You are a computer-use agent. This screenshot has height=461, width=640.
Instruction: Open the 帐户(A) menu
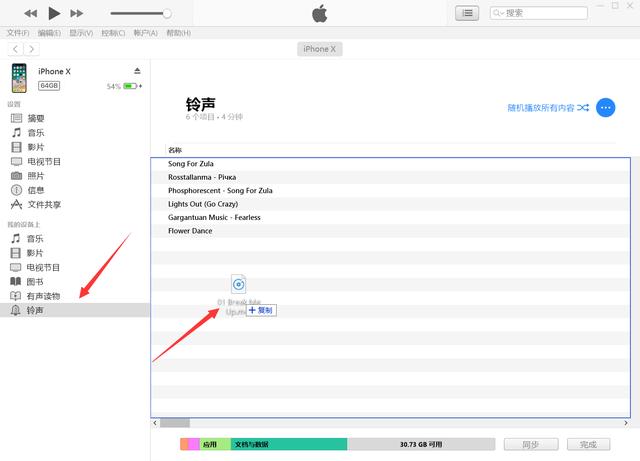(145, 33)
